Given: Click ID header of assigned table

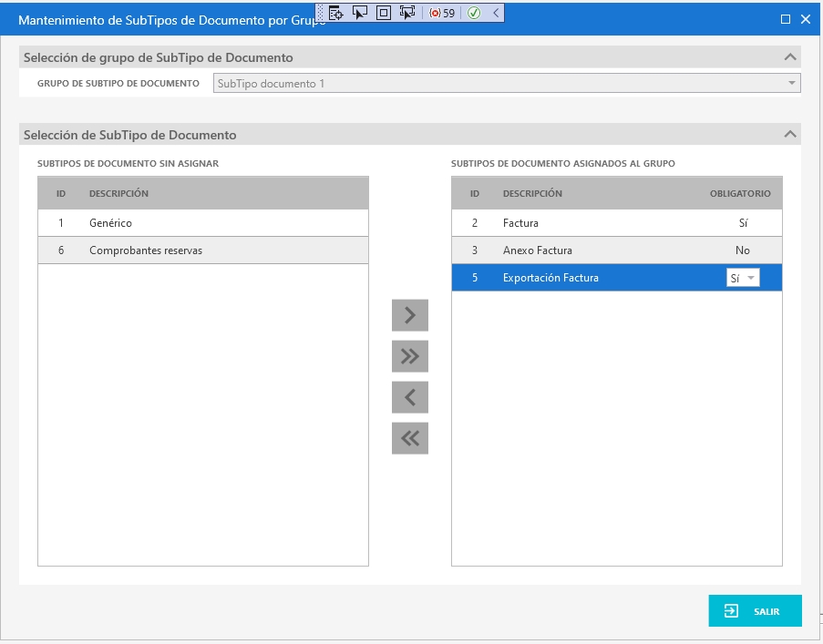Looking at the screenshot, I should [475, 193].
